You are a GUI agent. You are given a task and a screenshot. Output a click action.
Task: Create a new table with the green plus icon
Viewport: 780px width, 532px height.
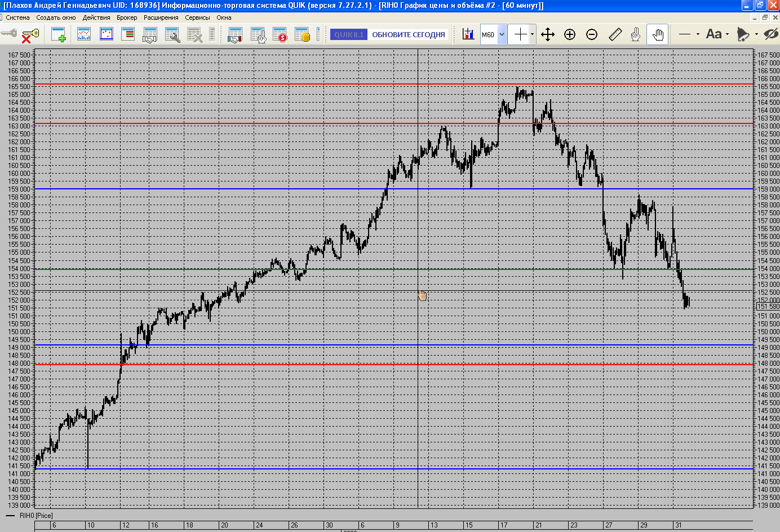point(59,35)
